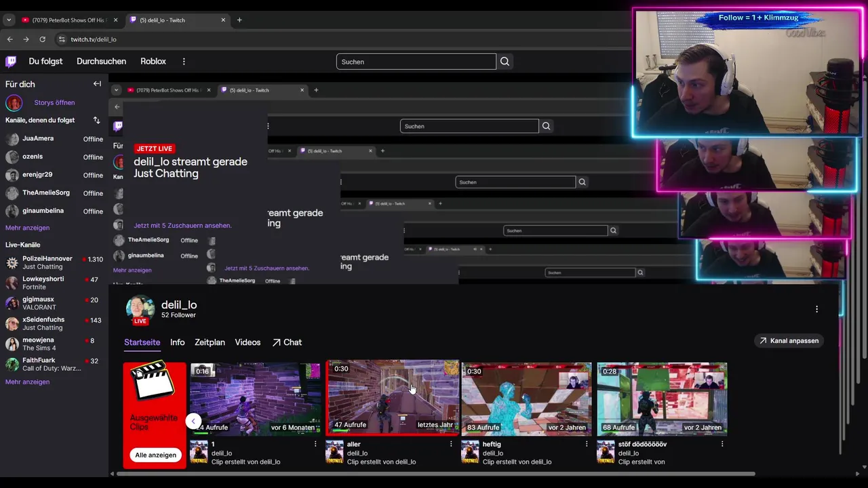The height and width of the screenshot is (488, 868).
Task: Open the Chat popout link
Action: click(x=287, y=343)
